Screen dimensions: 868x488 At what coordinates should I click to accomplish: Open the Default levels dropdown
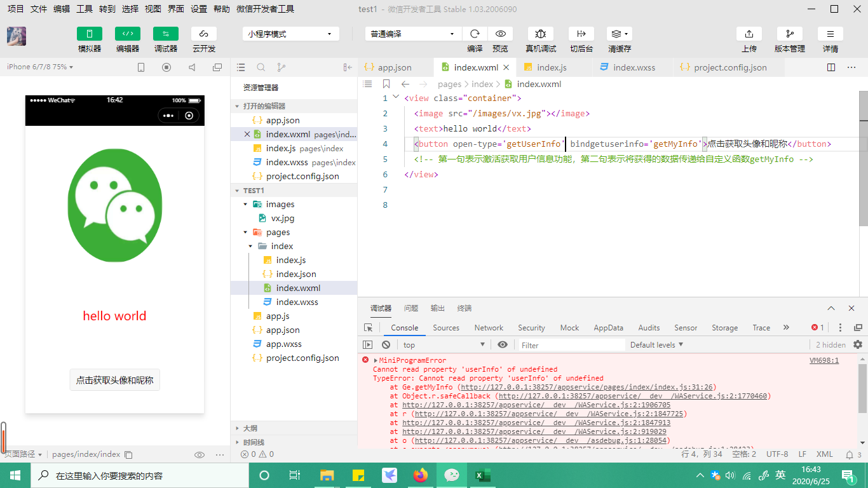(x=657, y=344)
